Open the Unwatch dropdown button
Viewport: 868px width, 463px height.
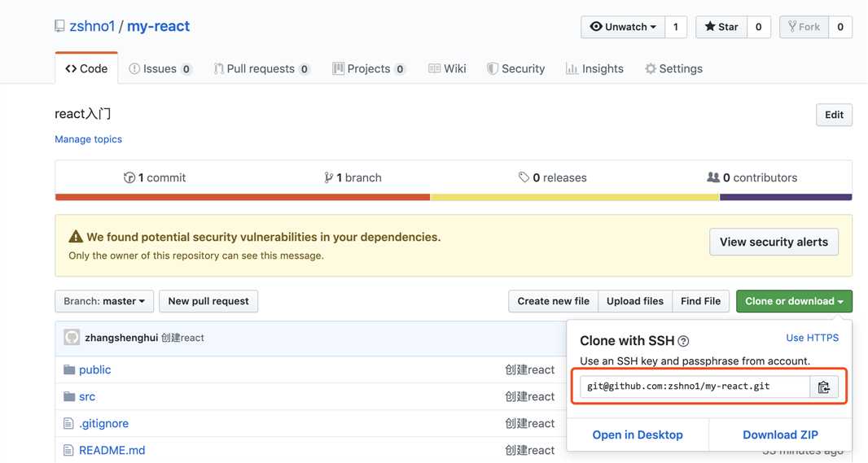(623, 27)
